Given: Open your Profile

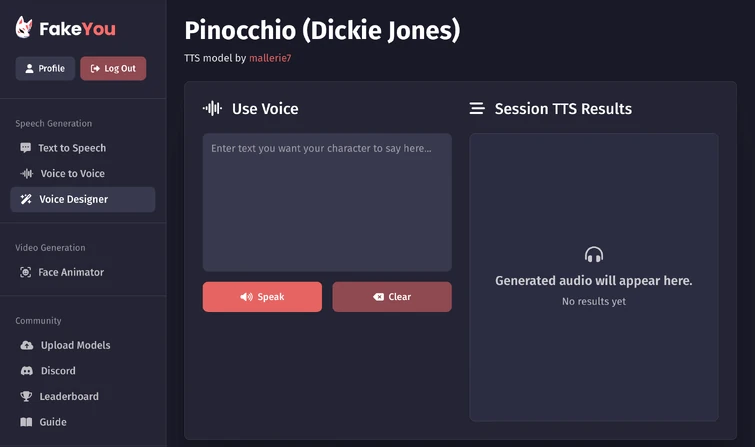Looking at the screenshot, I should pos(45,68).
